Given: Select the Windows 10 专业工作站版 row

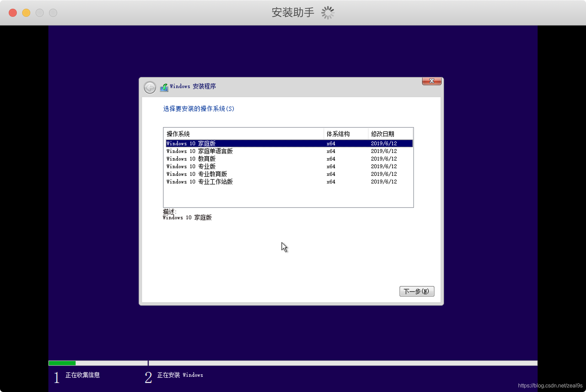Looking at the screenshot, I should [289, 182].
